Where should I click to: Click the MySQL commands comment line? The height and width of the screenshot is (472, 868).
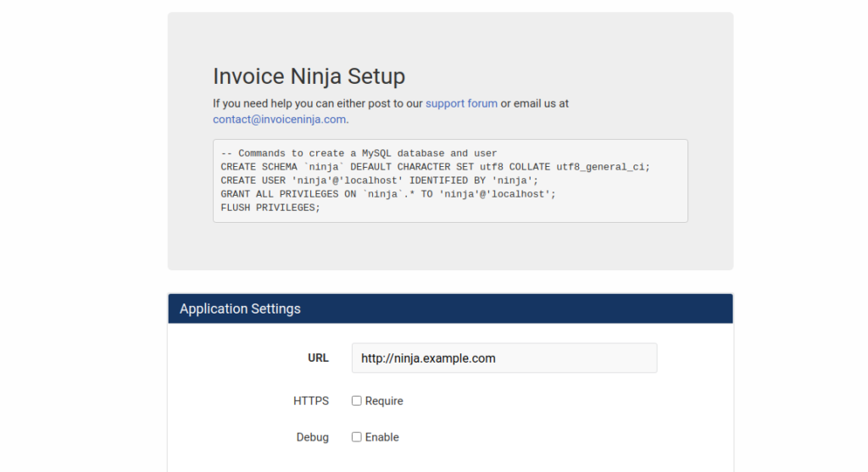(359, 153)
